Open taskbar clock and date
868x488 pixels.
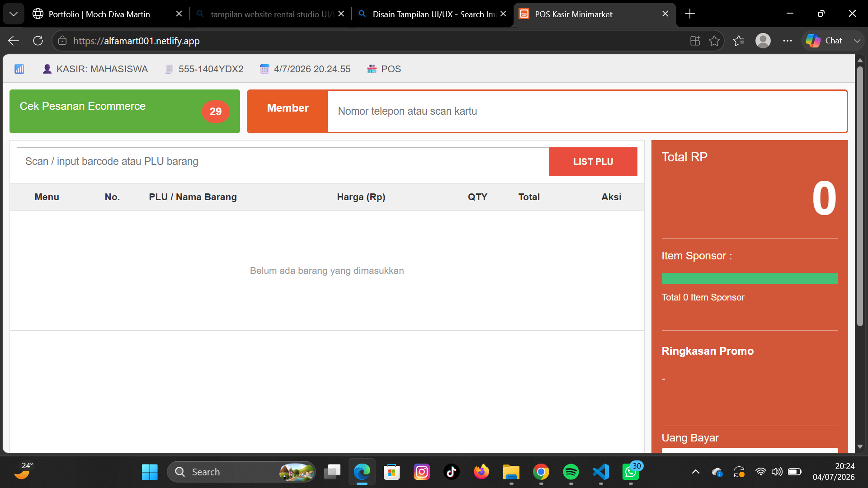click(x=834, y=471)
